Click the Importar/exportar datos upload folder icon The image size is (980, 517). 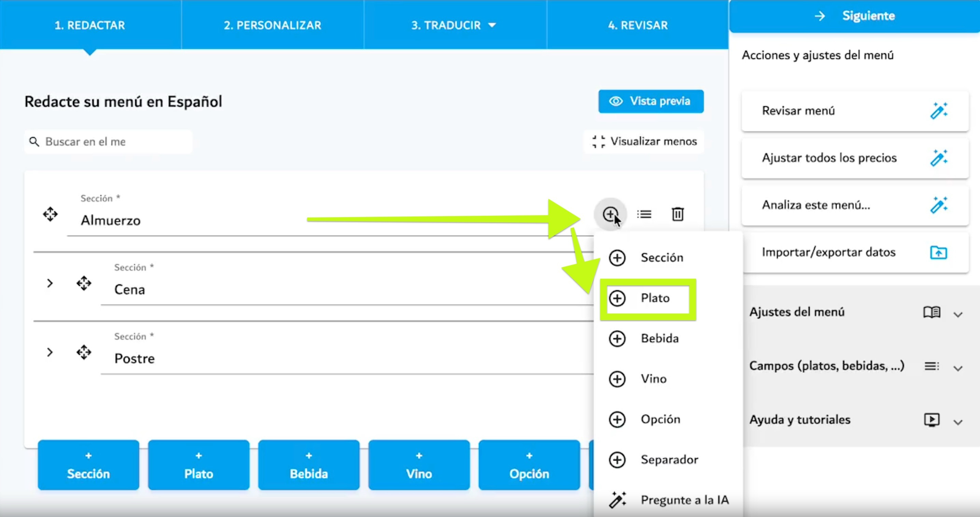click(939, 252)
